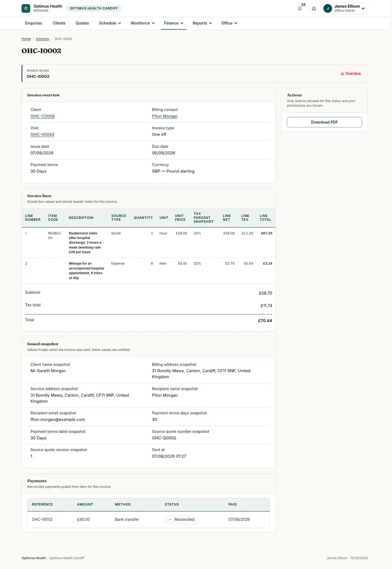This screenshot has height=569, width=392.
Task: Open billing contact Ffion Morgan
Action: [x=165, y=116]
